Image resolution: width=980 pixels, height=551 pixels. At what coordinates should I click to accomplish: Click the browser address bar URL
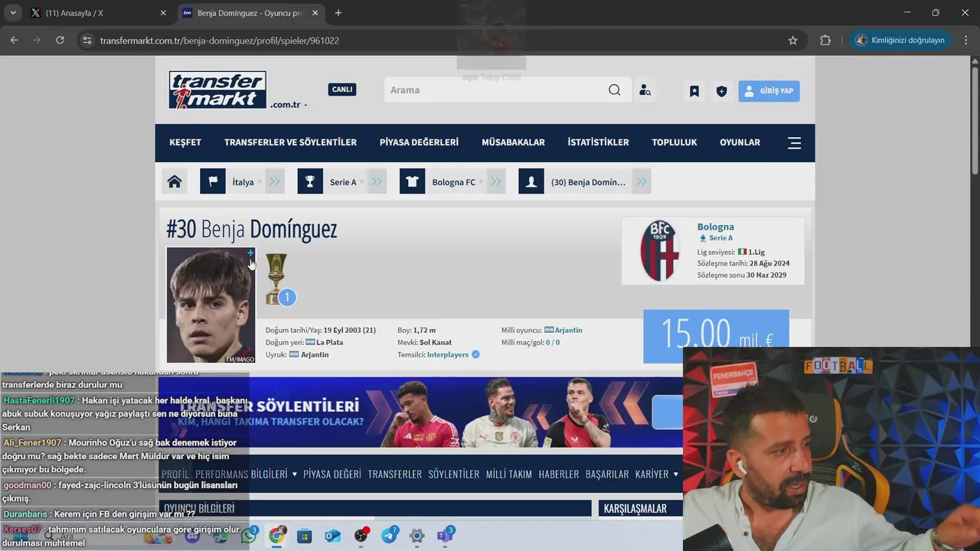220,41
